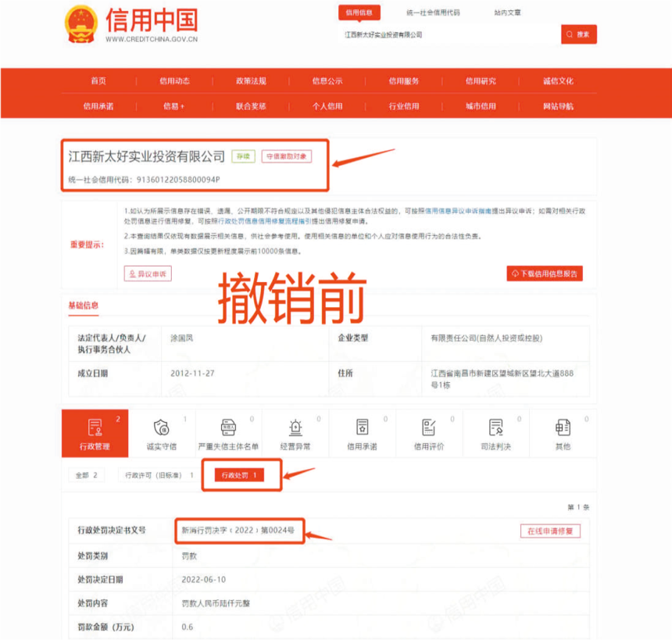Open 信用承诺 in the navigation bar
The height and width of the screenshot is (640, 672).
point(98,106)
